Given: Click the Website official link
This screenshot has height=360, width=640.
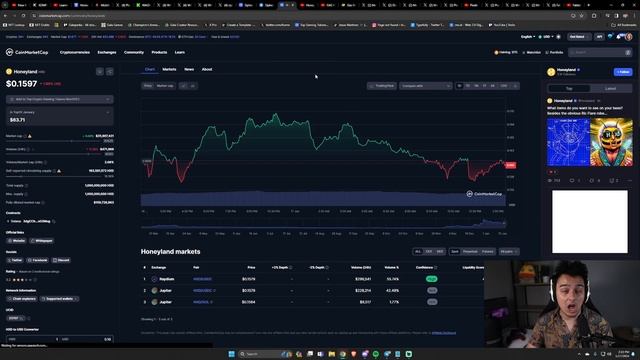Looking at the screenshot, I should 17,241.
